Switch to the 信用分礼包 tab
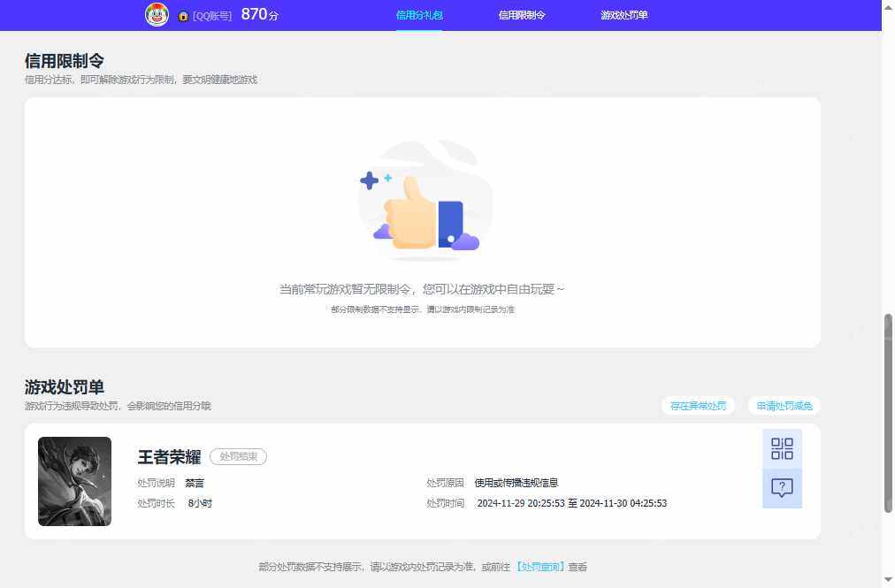895x588 pixels. pos(419,15)
